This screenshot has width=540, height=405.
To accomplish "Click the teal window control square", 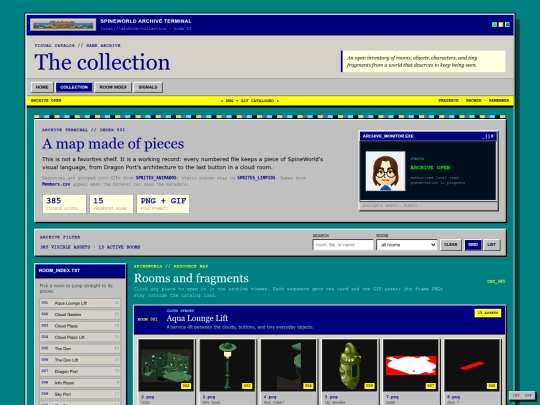I will coord(507,25).
